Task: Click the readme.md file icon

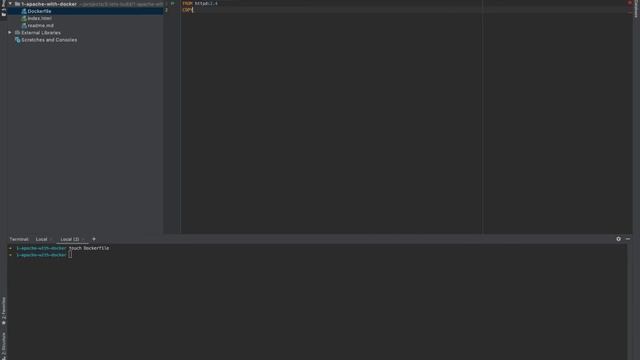Action: coord(24,25)
